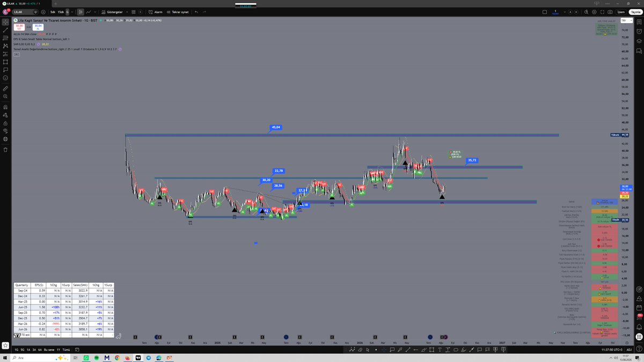Select the ruler measure tool
Viewport: 644px width, 362px height.
pyautogui.click(x=5, y=88)
